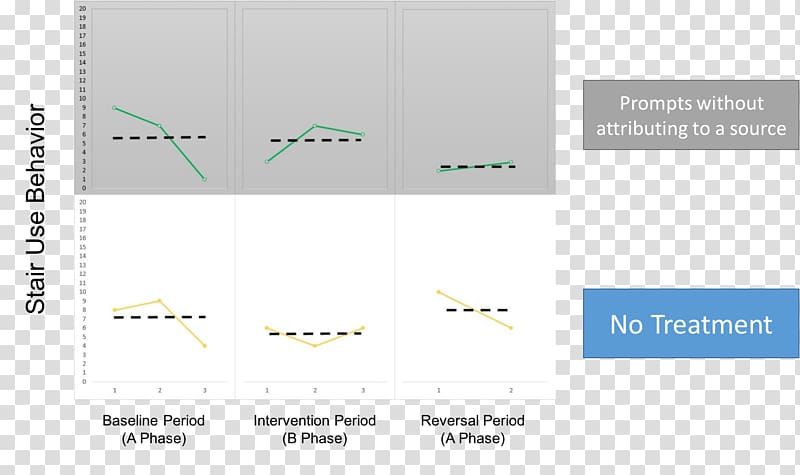Click the last yellow baseline point at value 4

tap(205, 346)
